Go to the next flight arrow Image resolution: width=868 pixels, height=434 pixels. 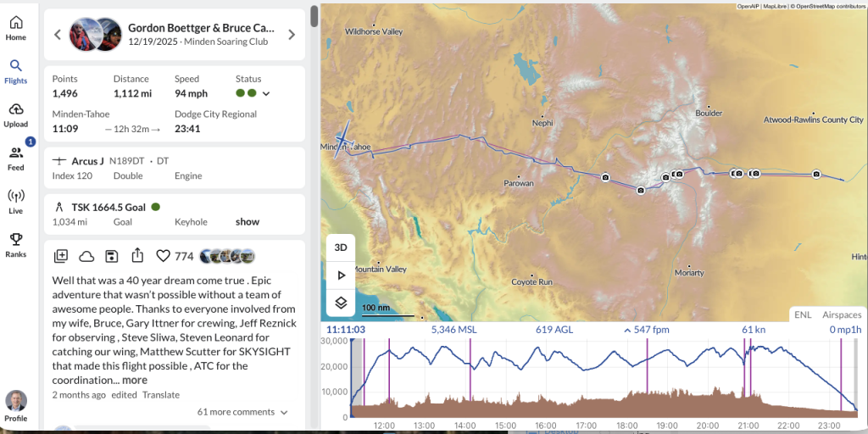[292, 35]
